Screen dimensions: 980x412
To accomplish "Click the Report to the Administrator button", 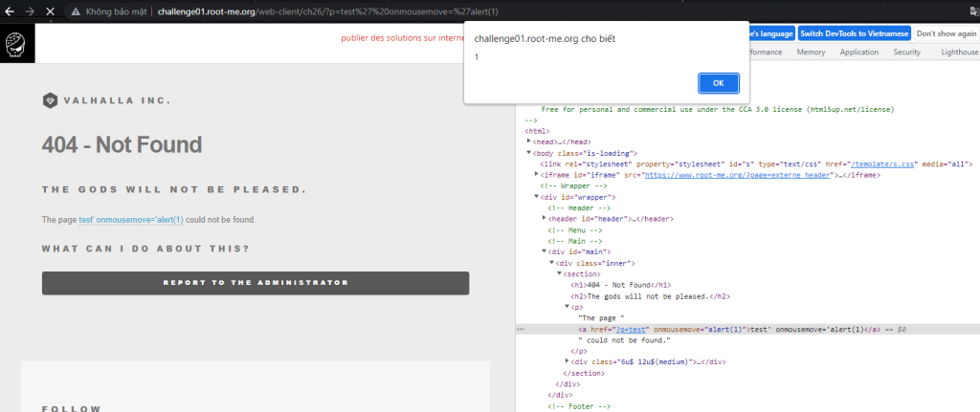I will (x=256, y=283).
